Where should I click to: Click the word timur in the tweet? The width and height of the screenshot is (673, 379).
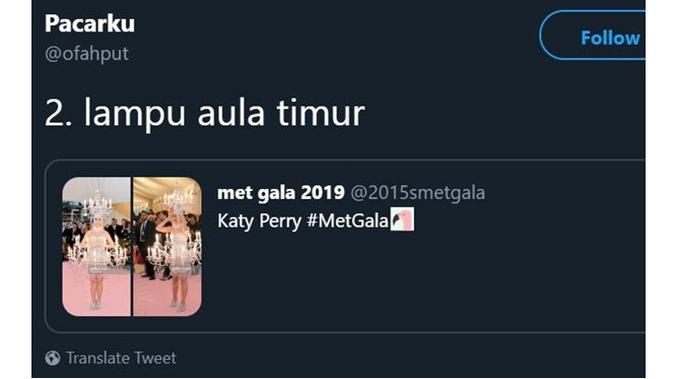pos(321,113)
